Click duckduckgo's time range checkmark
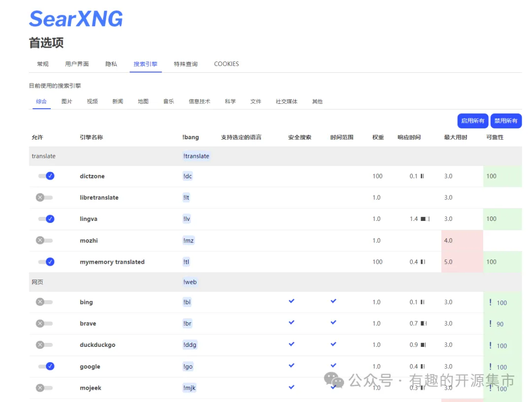 click(x=333, y=344)
